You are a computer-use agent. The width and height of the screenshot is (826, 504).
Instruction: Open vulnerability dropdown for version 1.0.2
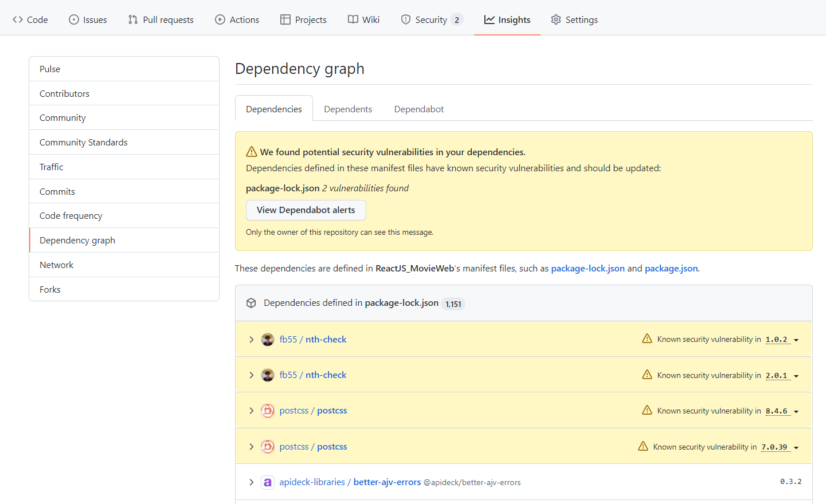click(782, 340)
